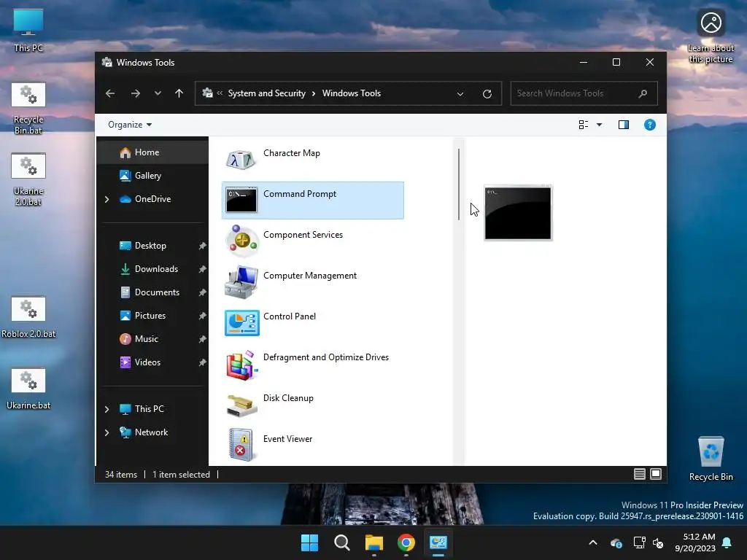Click the file list vertical scrollbar
Screen dimensions: 747x560
(x=458, y=184)
